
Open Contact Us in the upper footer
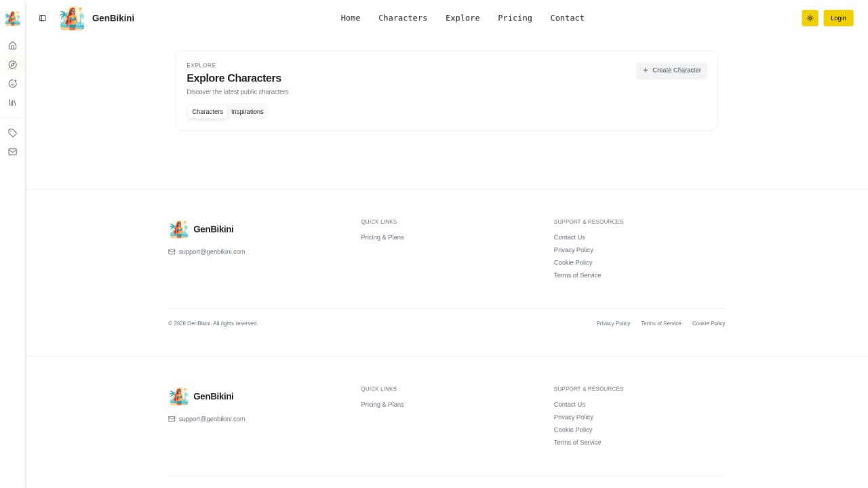[x=570, y=237]
